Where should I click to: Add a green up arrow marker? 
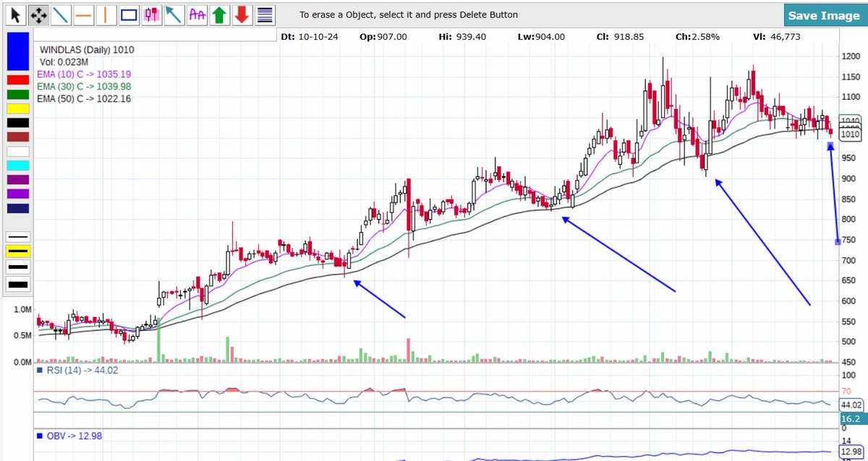[219, 14]
